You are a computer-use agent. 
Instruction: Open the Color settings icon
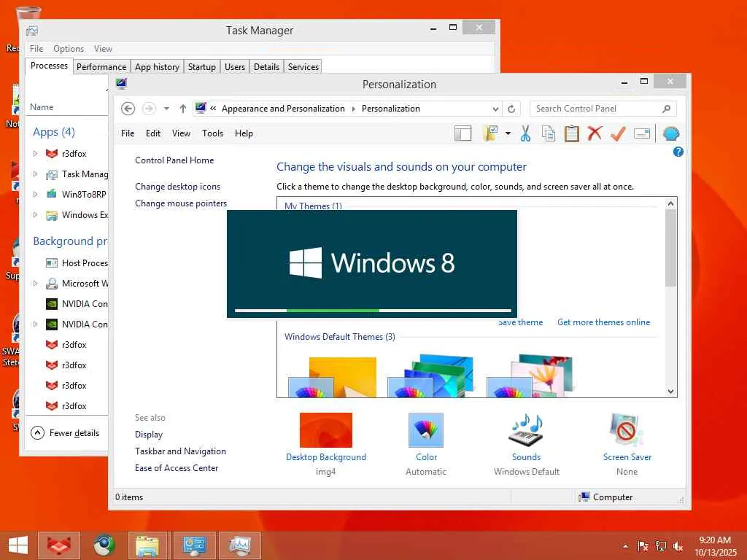(x=426, y=430)
